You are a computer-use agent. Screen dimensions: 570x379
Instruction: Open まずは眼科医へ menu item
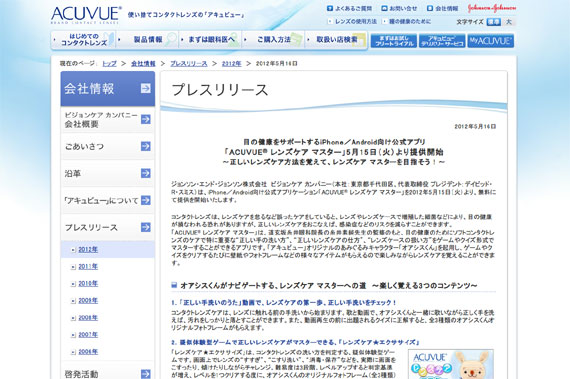coord(210,40)
